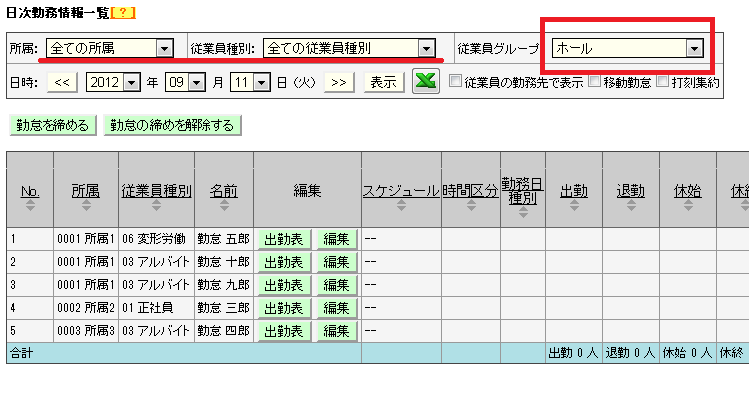The image size is (749, 393).
Task: Sort by 出勤 column arrows
Action: point(574,205)
